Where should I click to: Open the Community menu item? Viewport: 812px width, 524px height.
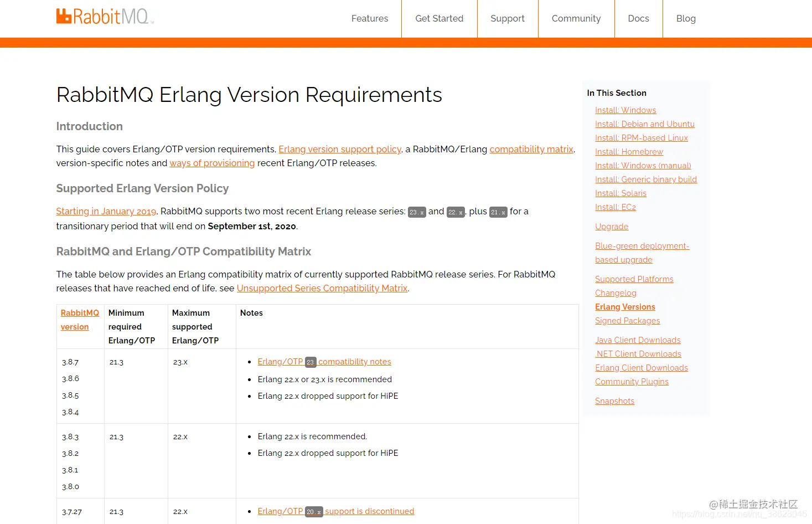point(576,18)
